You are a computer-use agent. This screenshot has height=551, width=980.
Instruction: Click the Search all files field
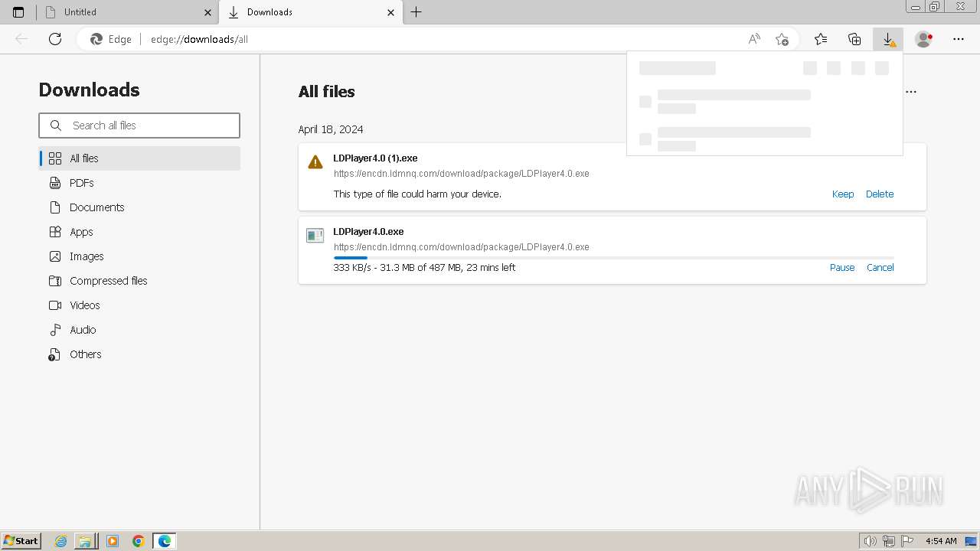[139, 126]
